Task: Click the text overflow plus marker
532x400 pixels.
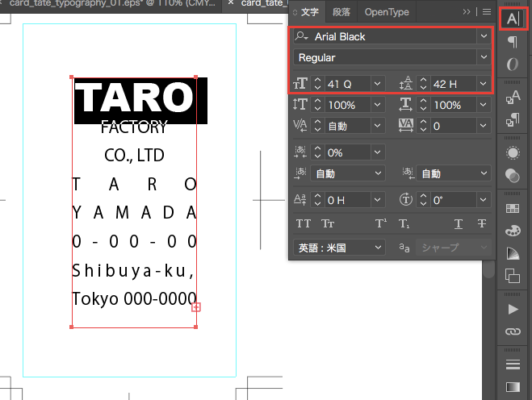Action: click(196, 307)
